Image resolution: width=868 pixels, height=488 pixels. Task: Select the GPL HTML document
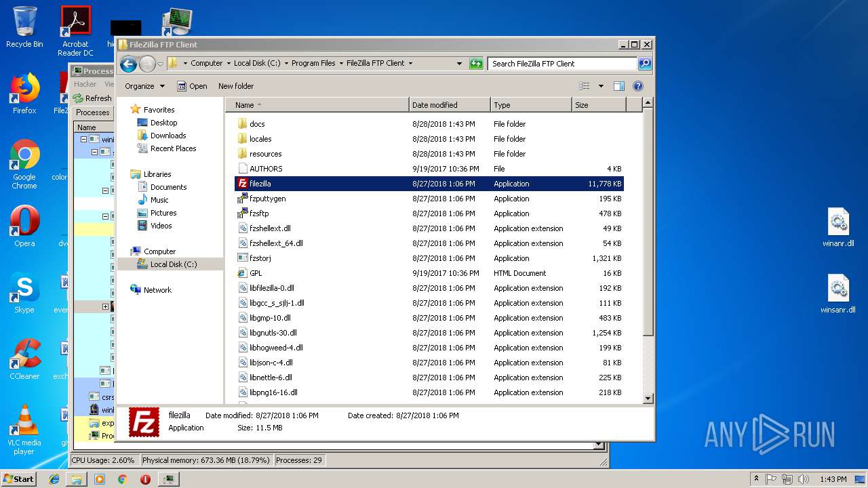tap(429, 273)
